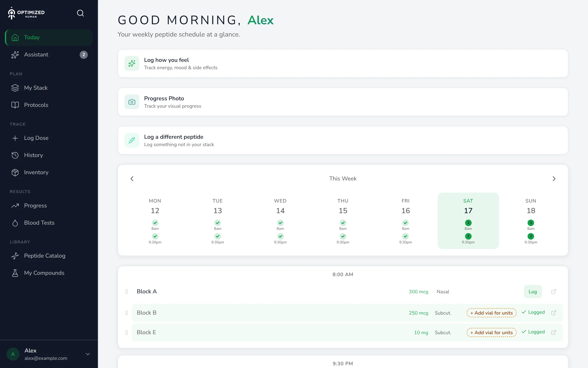Click Add vial for units on Block B
Image resolution: width=588 pixels, height=368 pixels.
point(492,313)
